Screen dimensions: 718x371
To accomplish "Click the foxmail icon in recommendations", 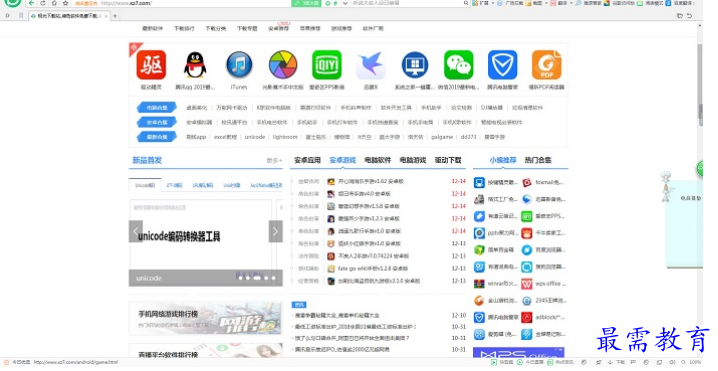I will point(527,182).
